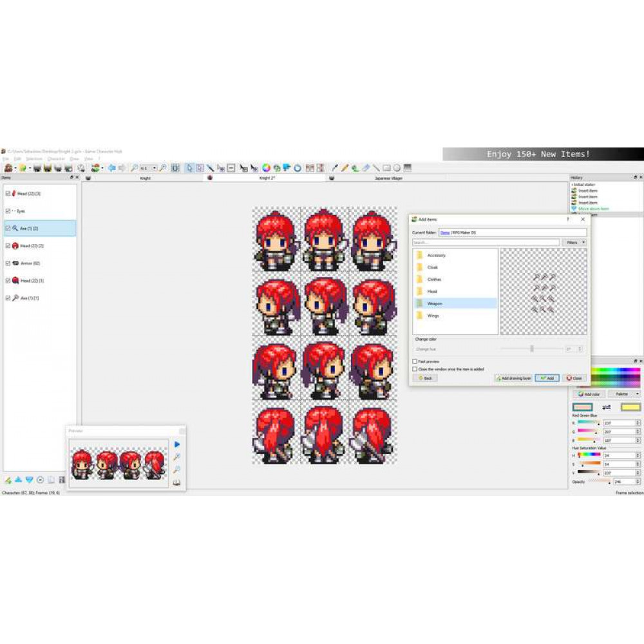Open the Weapon folder in the list
Image resolution: width=644 pixels, height=644 pixels.
pyautogui.click(x=435, y=303)
